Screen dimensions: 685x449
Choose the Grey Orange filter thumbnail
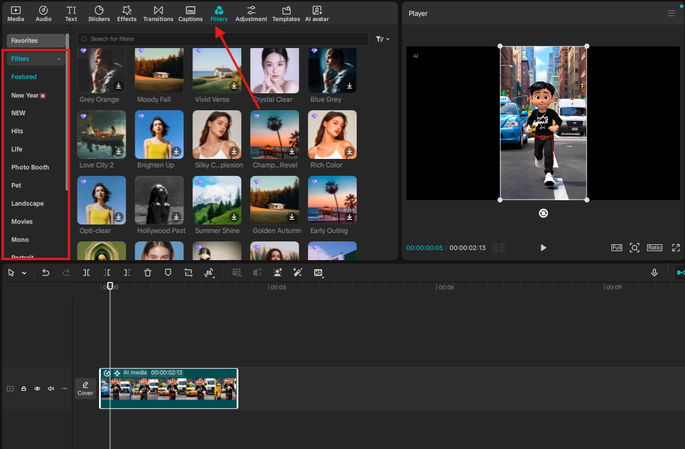[101, 70]
